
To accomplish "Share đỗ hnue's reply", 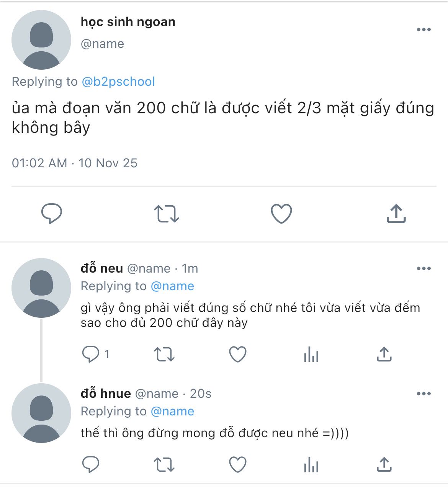I will (x=384, y=464).
